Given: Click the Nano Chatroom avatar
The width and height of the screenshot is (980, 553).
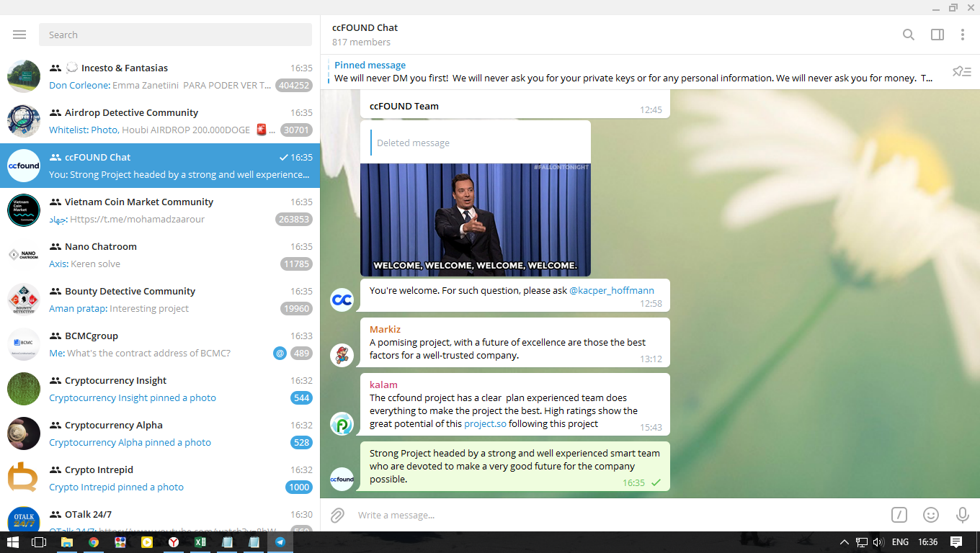Looking at the screenshot, I should click(24, 255).
